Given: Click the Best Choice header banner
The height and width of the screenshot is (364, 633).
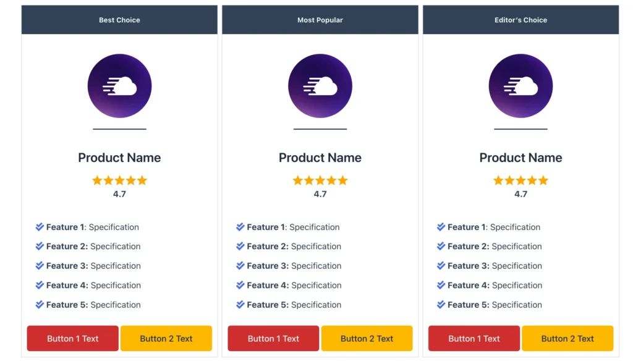Looking at the screenshot, I should (119, 19).
